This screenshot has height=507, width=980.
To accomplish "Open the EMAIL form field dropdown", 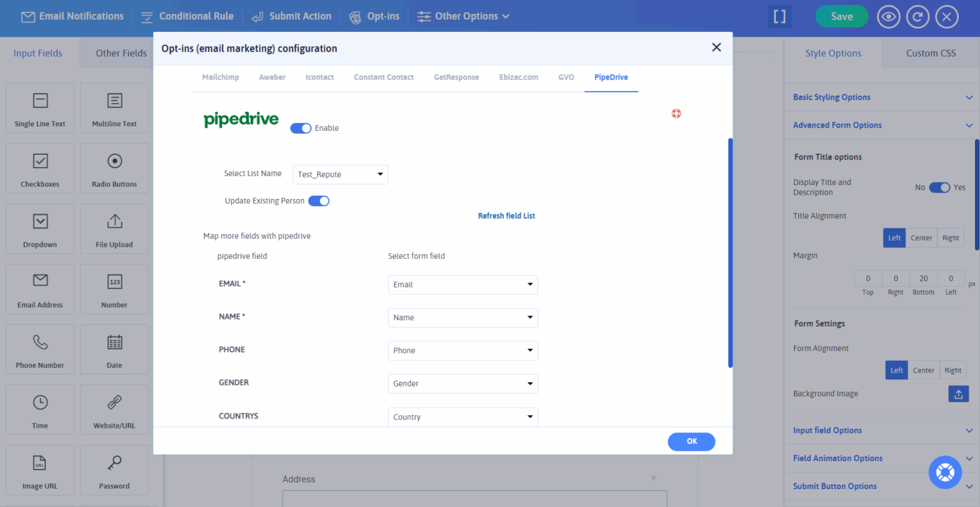I will coord(463,284).
